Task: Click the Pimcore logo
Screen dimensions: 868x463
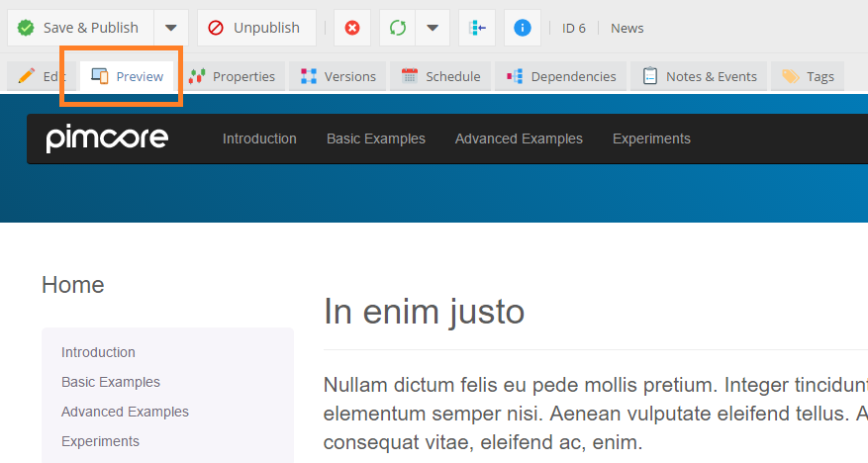Action: point(107,139)
